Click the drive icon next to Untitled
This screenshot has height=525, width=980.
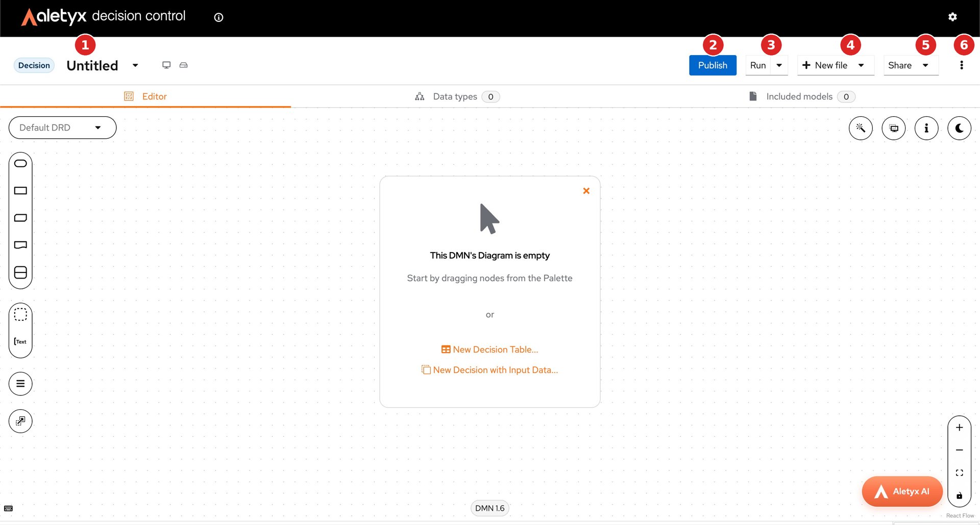(184, 65)
